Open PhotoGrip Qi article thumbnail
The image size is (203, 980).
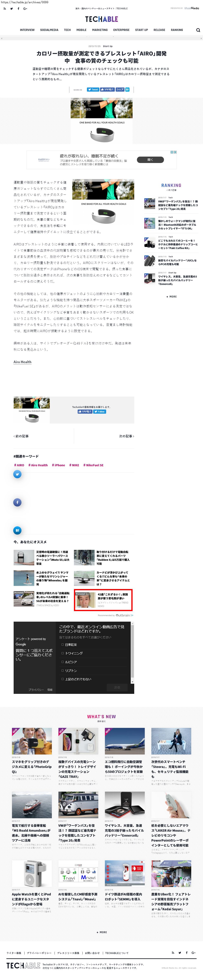point(32,741)
